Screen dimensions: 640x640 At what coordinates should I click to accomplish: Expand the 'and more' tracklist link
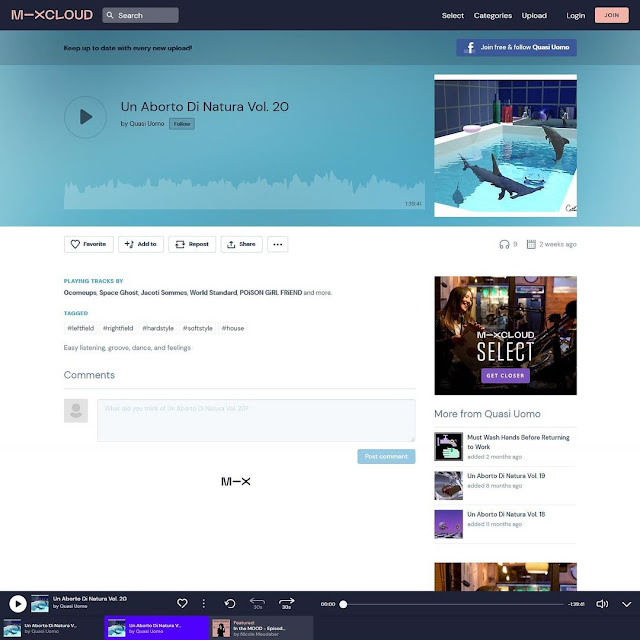[318, 293]
